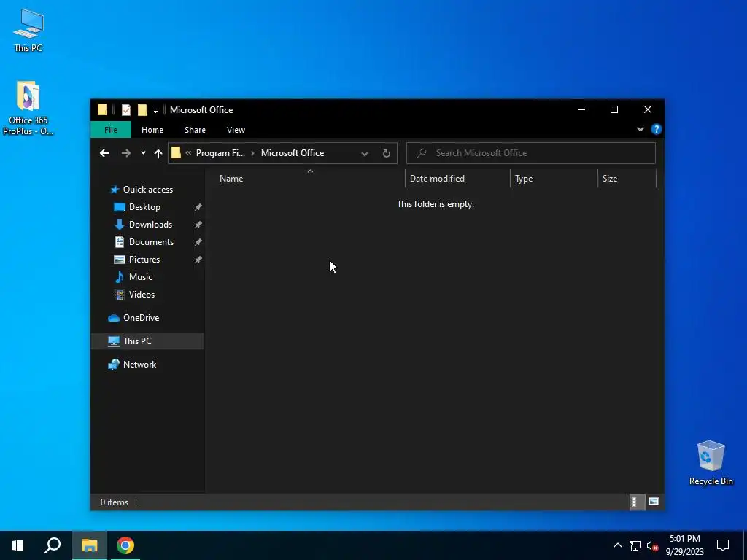
Task: Open taskbar Search
Action: click(x=53, y=545)
